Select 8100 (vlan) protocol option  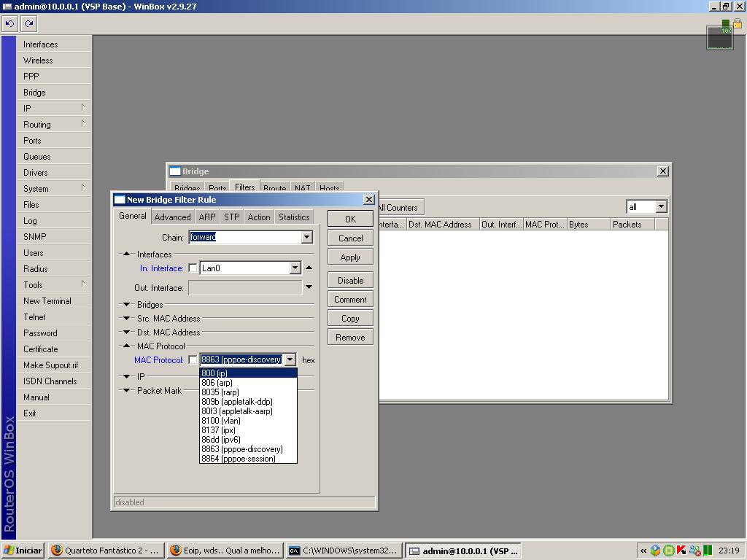coord(248,421)
